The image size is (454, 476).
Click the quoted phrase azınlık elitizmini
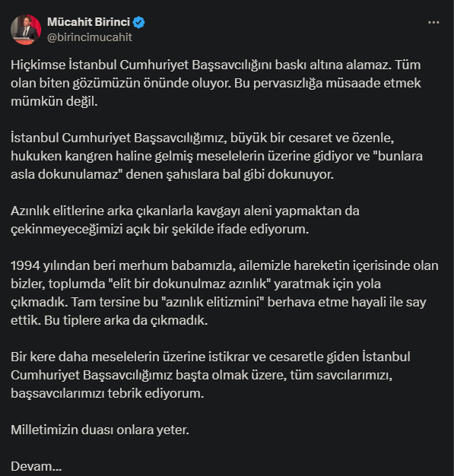[213, 302]
